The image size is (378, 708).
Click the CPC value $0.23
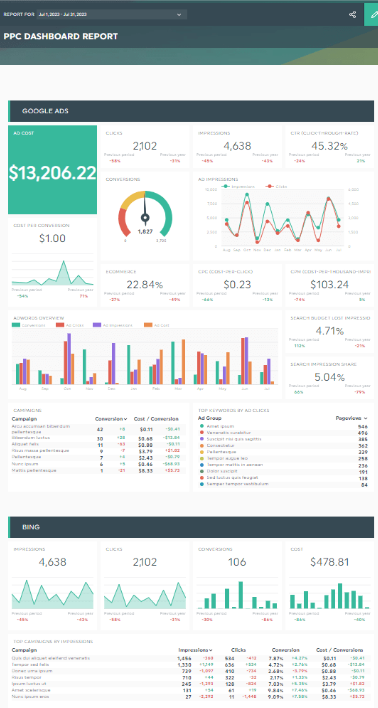point(237,284)
